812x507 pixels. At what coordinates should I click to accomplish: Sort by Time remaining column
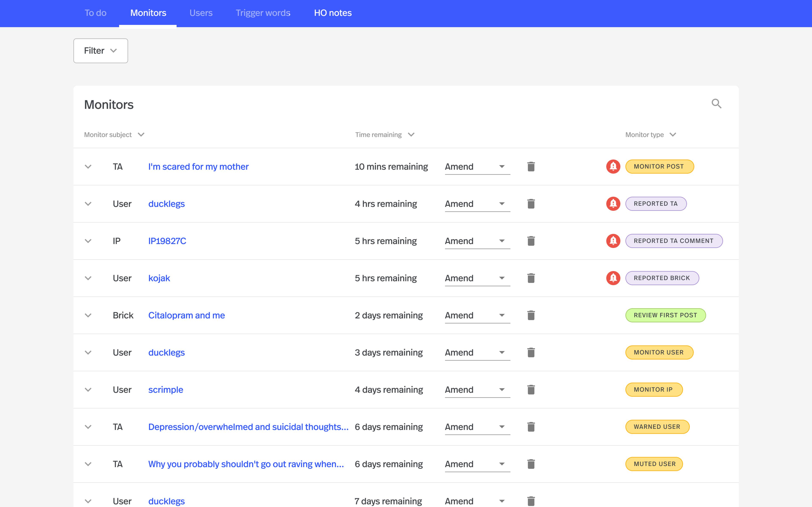[384, 135]
